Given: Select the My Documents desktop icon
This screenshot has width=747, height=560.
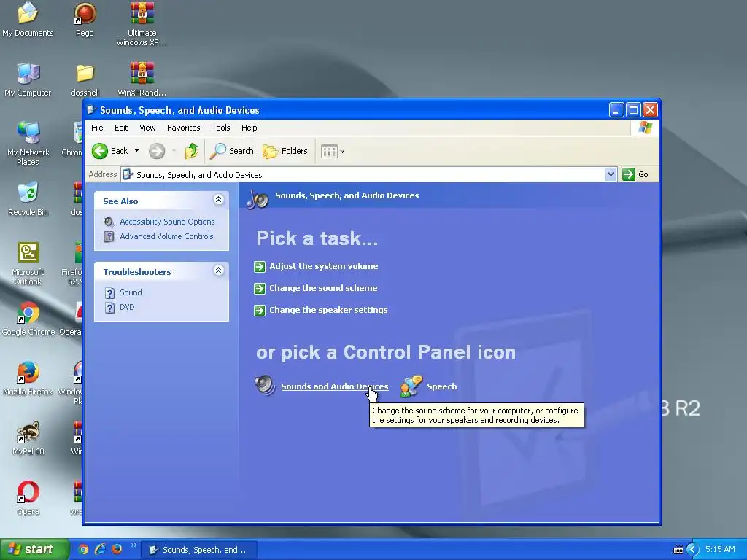Looking at the screenshot, I should (x=28, y=20).
